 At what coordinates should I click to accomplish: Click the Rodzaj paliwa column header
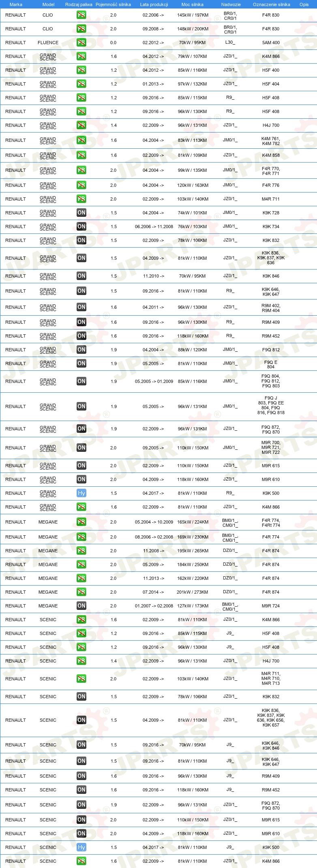[x=79, y=4]
